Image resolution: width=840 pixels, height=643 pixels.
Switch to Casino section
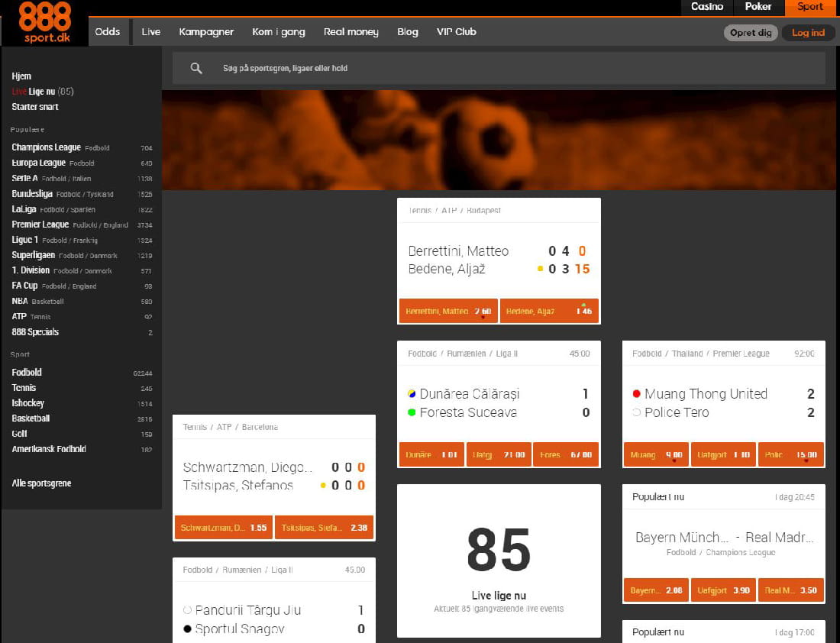tap(707, 7)
